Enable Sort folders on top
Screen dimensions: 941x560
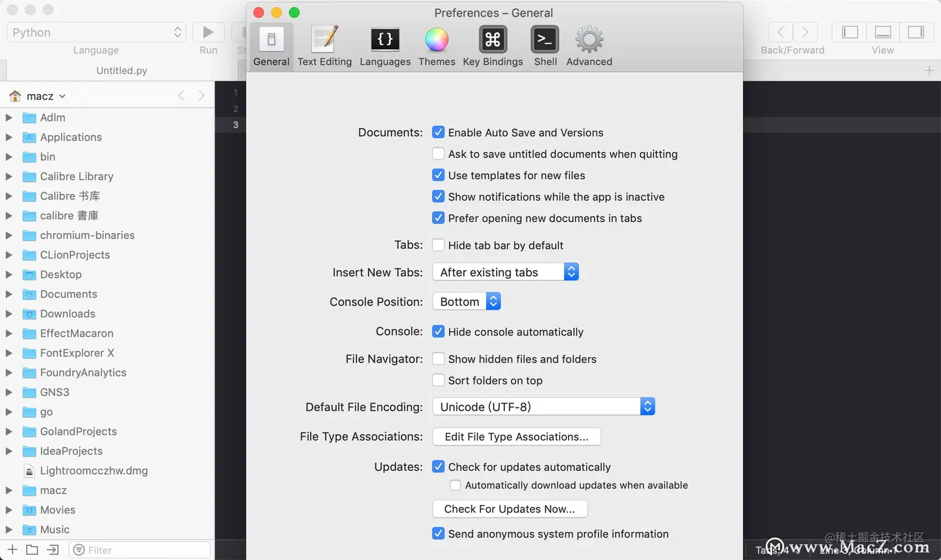coord(439,380)
